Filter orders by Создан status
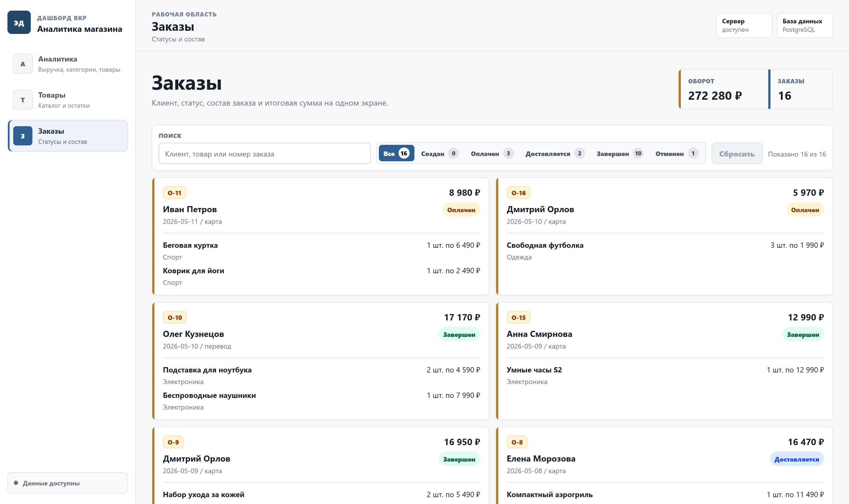 (440, 154)
